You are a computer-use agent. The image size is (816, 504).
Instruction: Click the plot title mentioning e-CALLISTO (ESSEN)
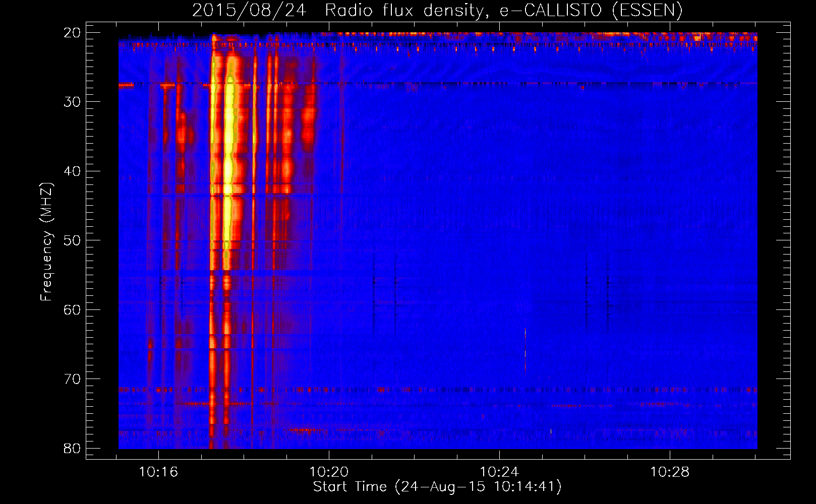tap(437, 11)
